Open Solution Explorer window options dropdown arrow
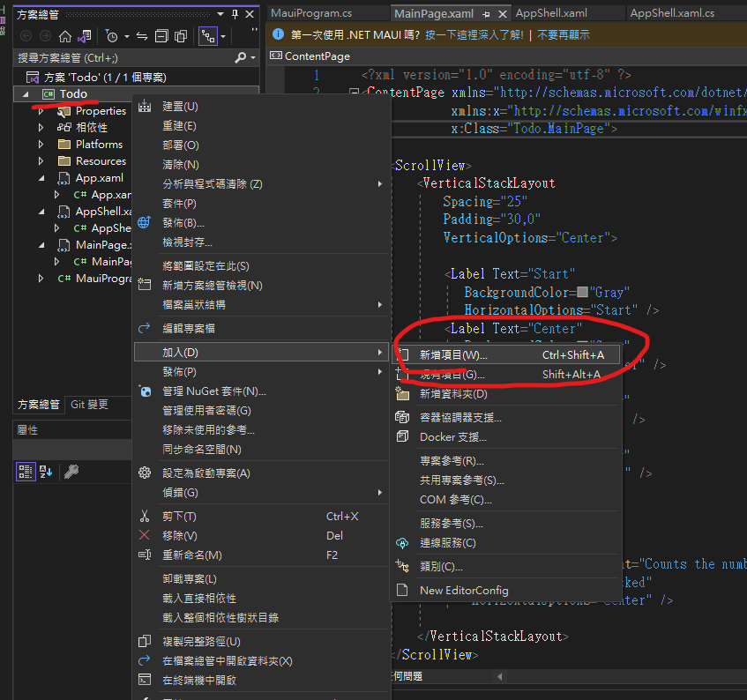This screenshot has width=747, height=700. [x=220, y=15]
